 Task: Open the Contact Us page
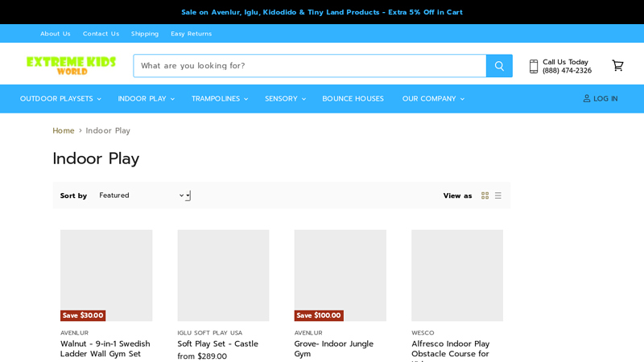click(x=101, y=34)
